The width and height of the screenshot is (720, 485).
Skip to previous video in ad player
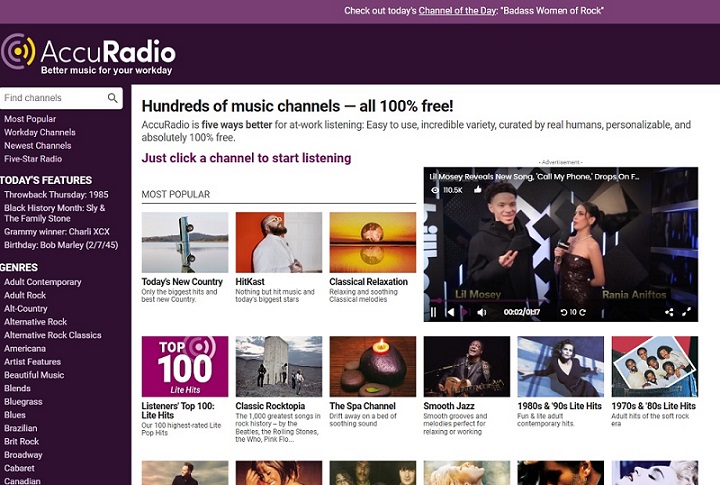[x=451, y=312]
